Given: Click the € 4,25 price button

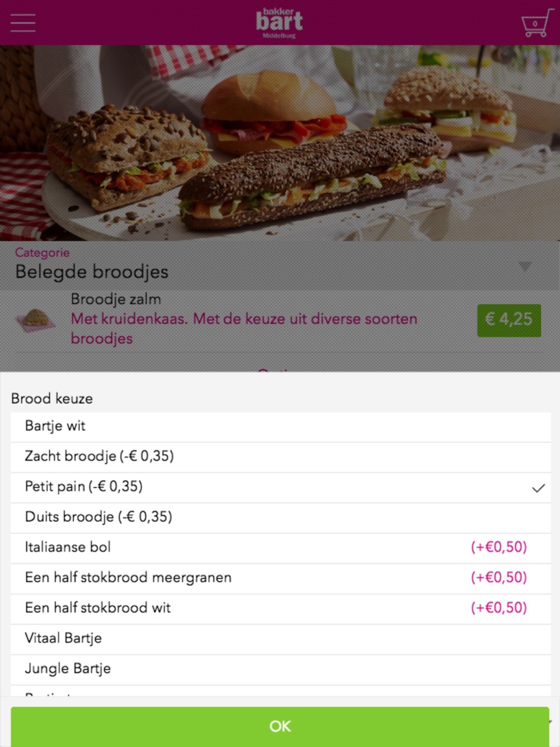Looking at the screenshot, I should 508,320.
